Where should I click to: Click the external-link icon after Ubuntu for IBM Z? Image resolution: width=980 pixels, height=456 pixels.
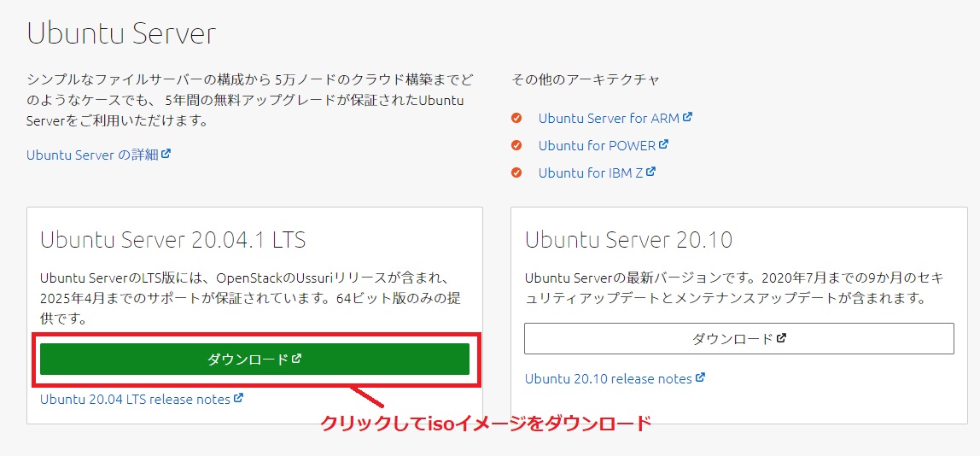point(650,172)
